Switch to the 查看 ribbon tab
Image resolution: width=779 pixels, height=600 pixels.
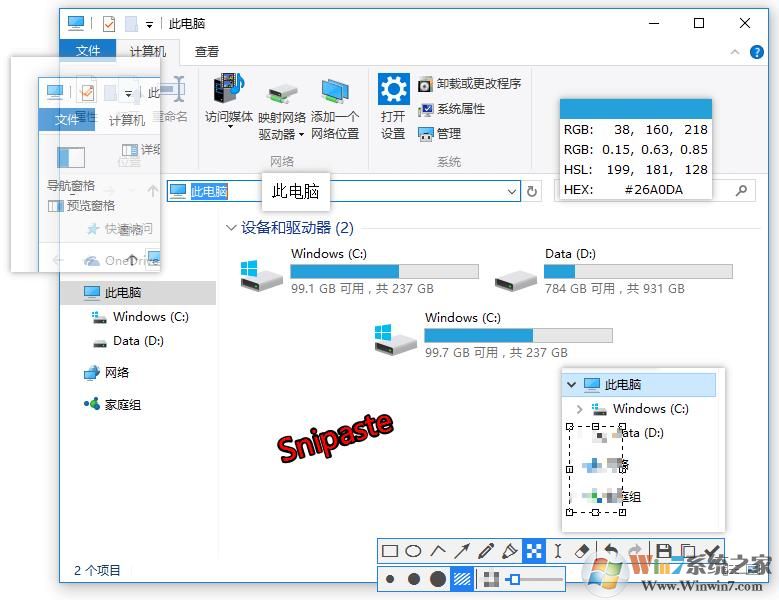click(x=207, y=51)
